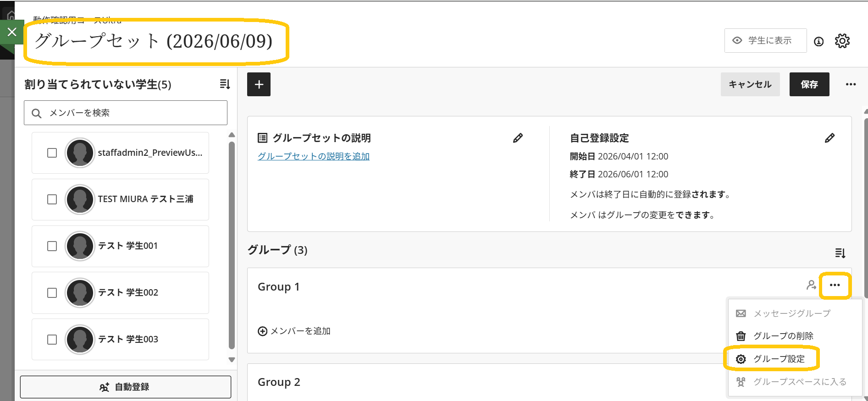868x401 pixels.
Task: Click staffadmin2_PreviewUs... avatar
Action: click(80, 153)
